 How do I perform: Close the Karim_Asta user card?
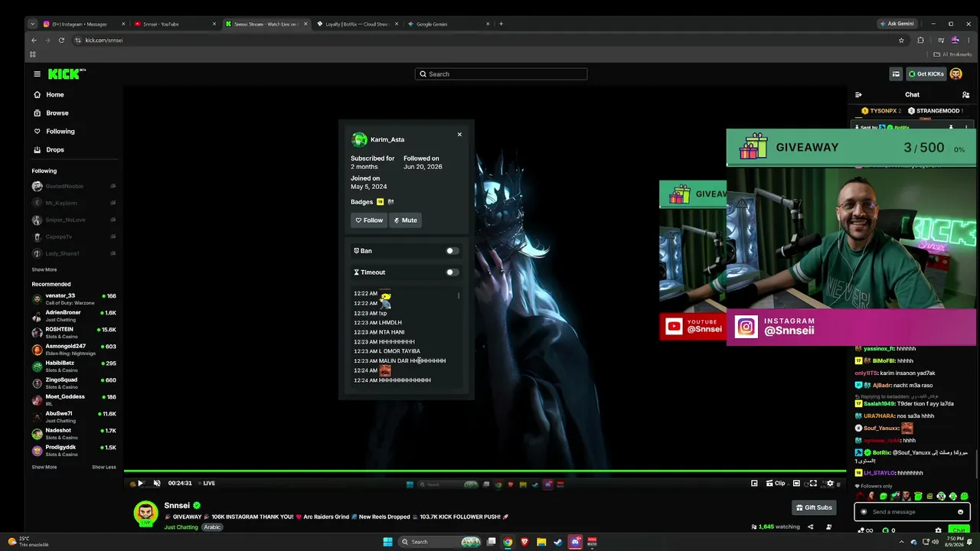click(459, 135)
